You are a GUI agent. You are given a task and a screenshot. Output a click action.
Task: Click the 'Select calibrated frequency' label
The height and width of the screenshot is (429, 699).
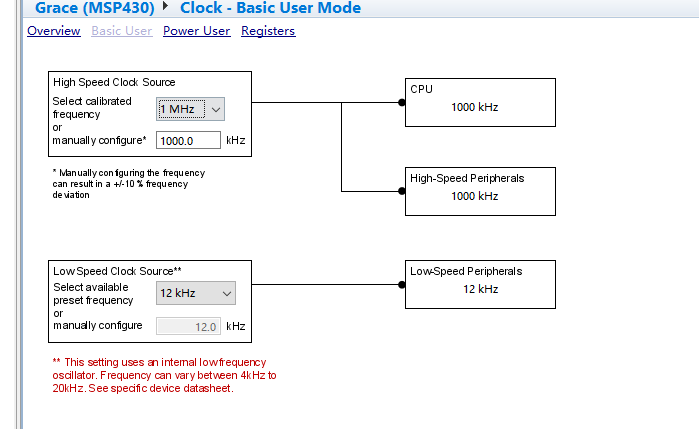(92, 107)
